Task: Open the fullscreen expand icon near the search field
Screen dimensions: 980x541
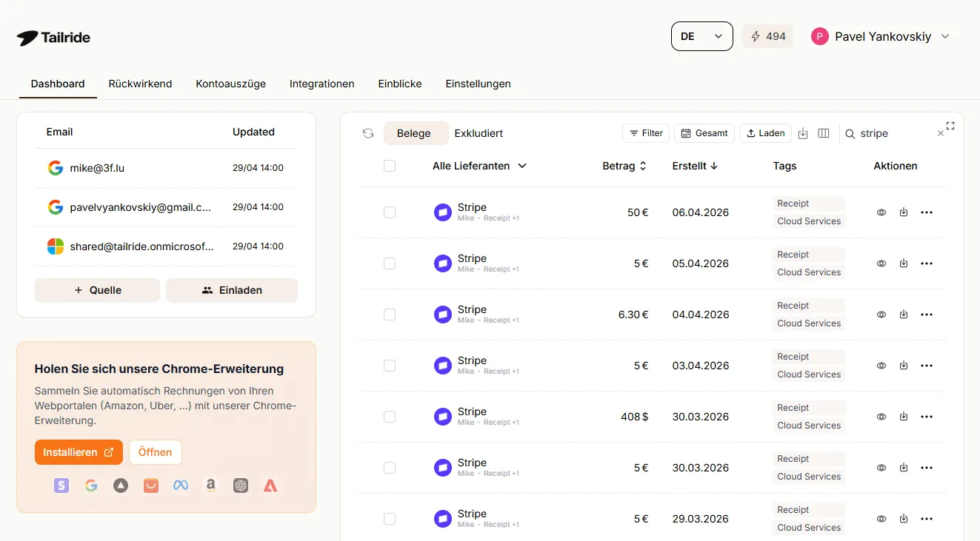Action: (950, 126)
